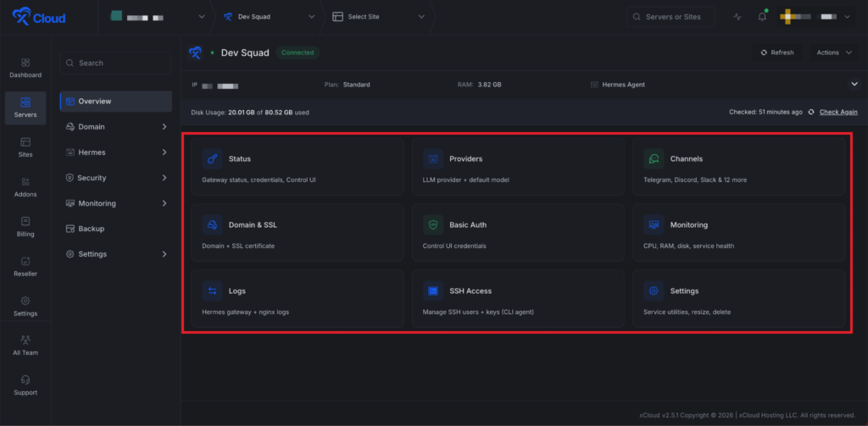Open the All Team sidebar icon
The width and height of the screenshot is (868, 426).
[x=25, y=340]
